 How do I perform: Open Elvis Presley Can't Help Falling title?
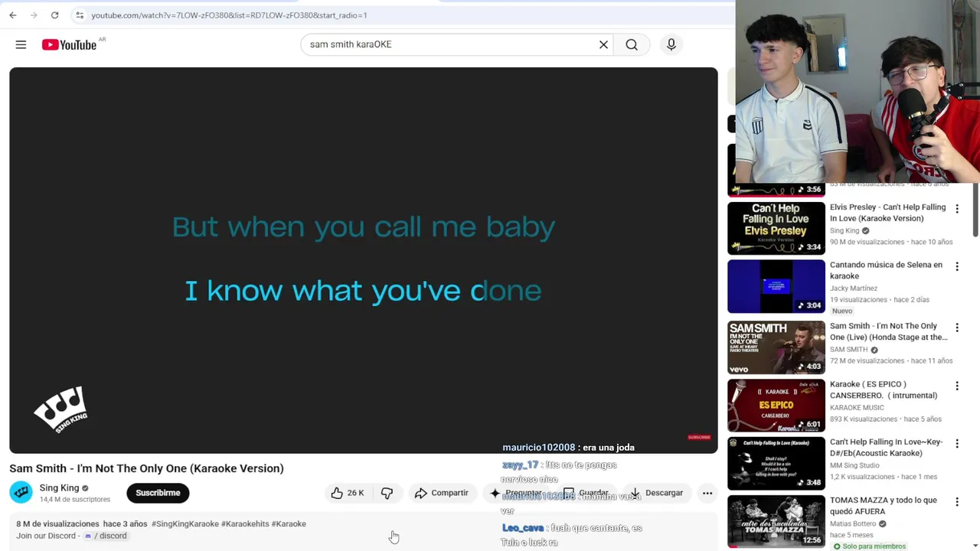(887, 213)
